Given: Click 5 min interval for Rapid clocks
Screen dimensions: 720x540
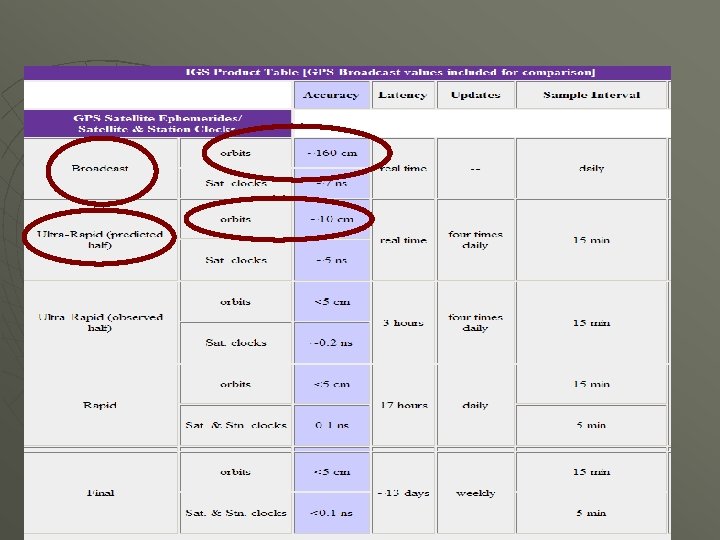Looking at the screenshot, I should [591, 426].
